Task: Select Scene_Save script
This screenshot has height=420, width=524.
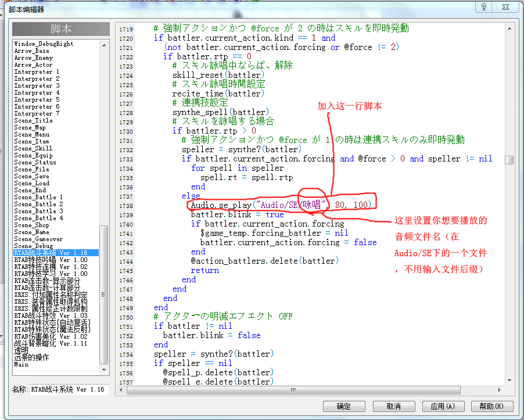Action: (x=32, y=177)
